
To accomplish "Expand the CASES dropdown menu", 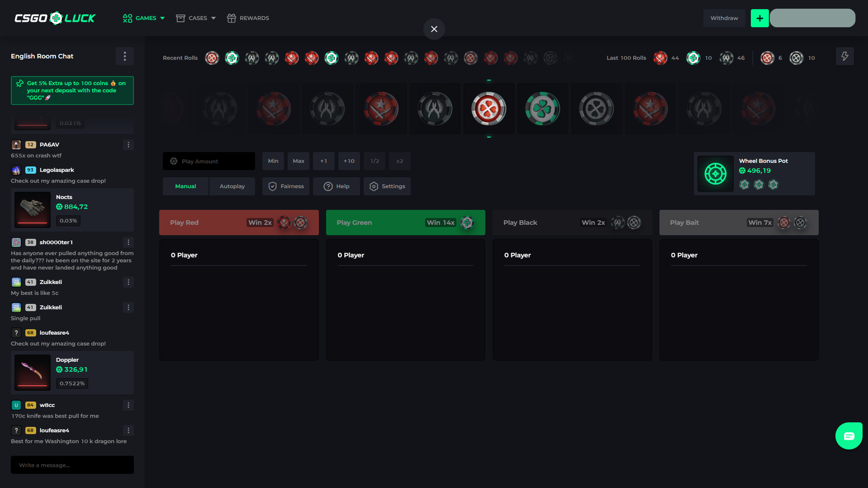I will (x=195, y=18).
